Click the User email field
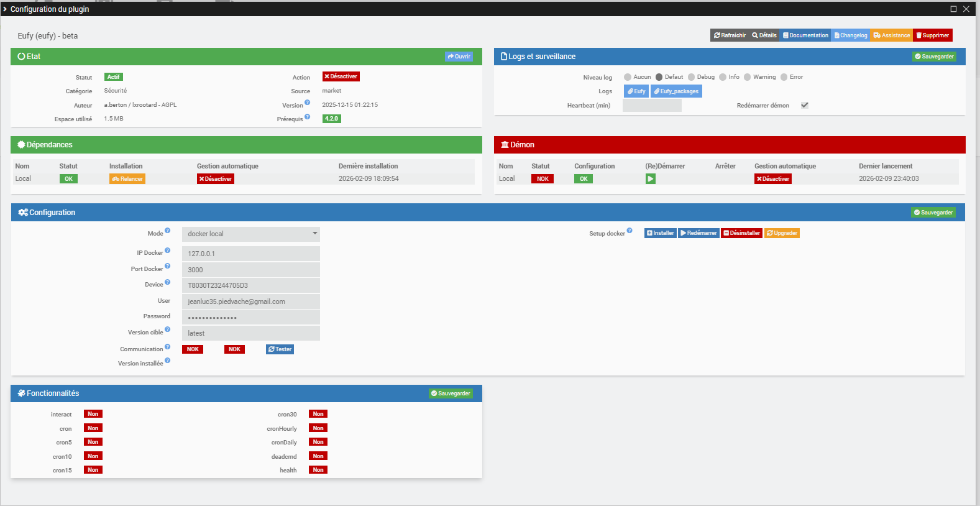 tap(251, 301)
